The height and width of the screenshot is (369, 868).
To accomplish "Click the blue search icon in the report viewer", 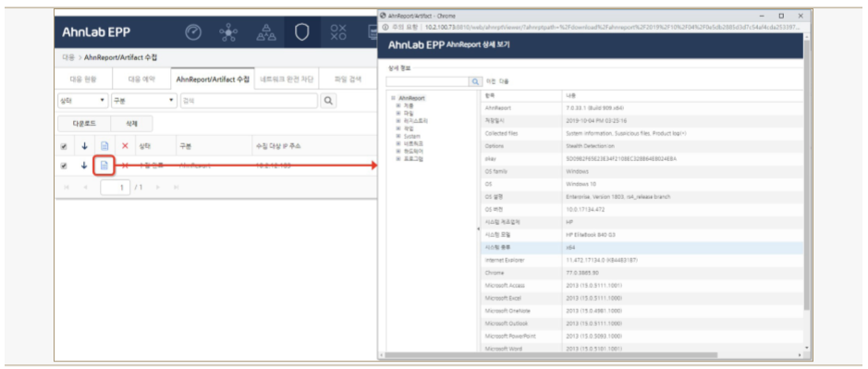I will click(x=475, y=81).
